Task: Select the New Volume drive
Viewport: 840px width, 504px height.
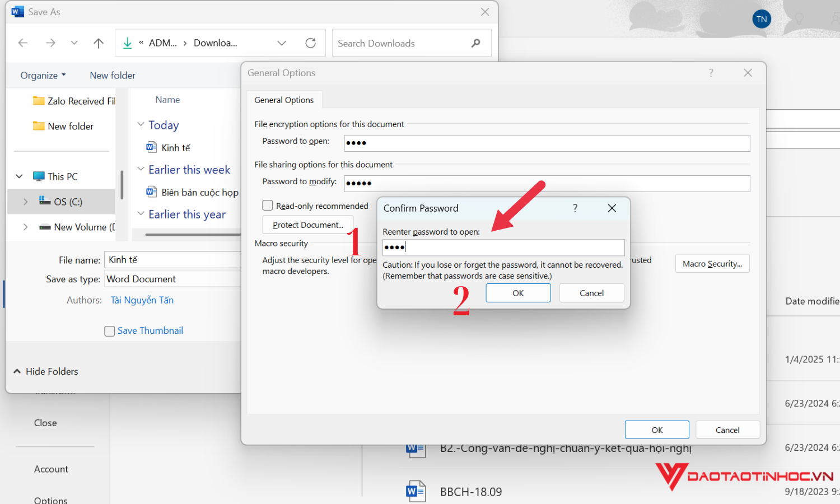Action: [77, 227]
